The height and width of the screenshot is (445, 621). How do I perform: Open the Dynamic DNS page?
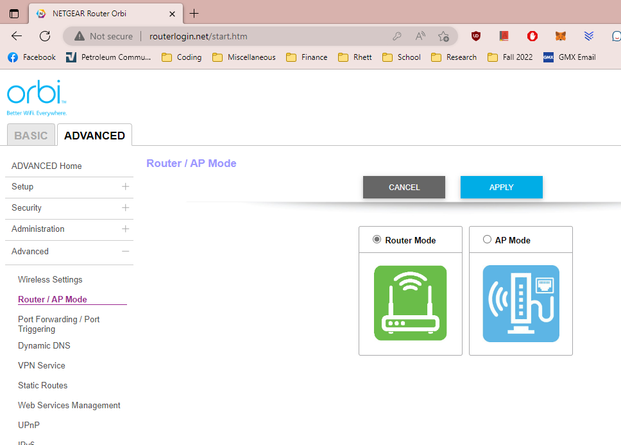[44, 346]
